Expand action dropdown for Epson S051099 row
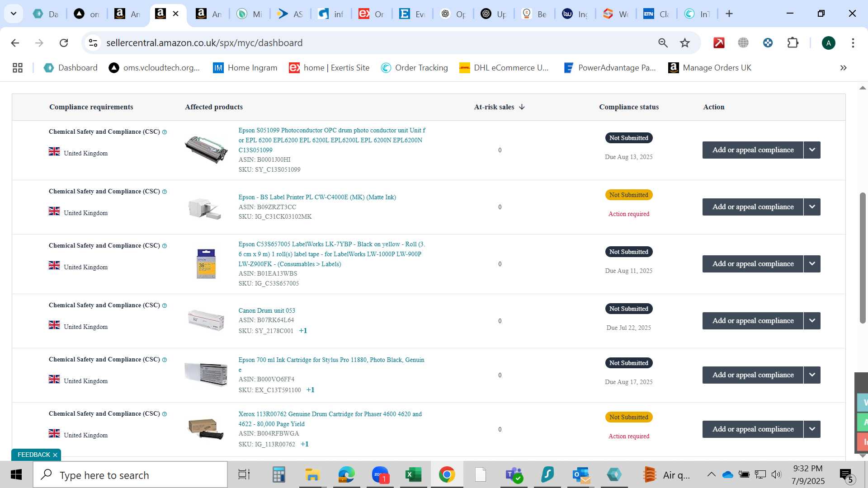The width and height of the screenshot is (868, 488). tap(812, 150)
